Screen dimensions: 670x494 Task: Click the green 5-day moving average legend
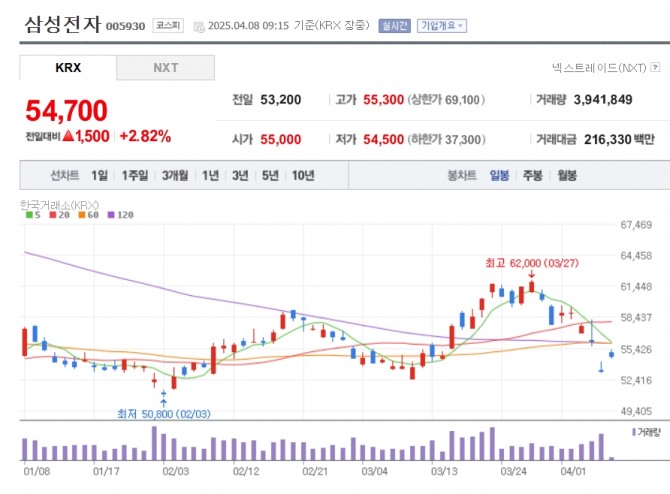[33, 215]
